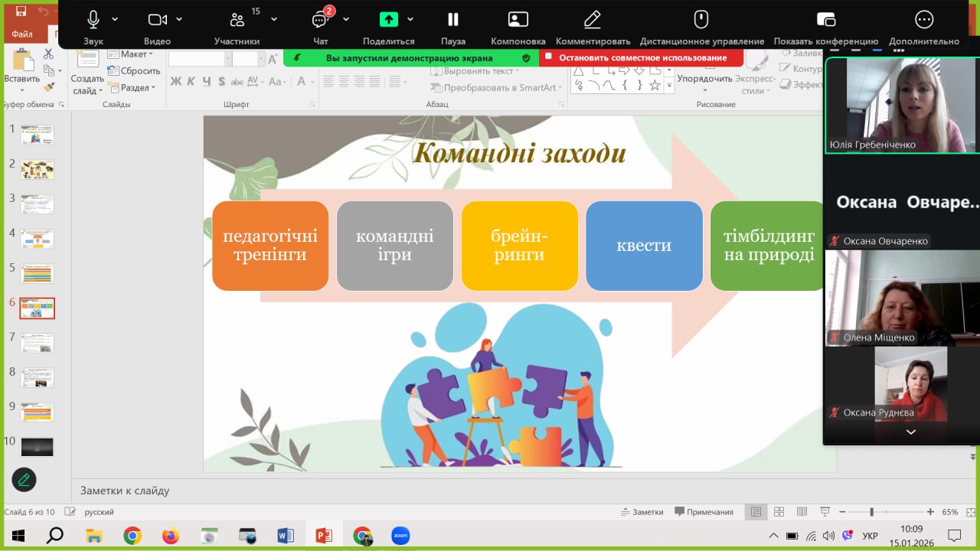
Task: Click the Comment pencil icon in Zoom toolbar
Action: point(592,20)
